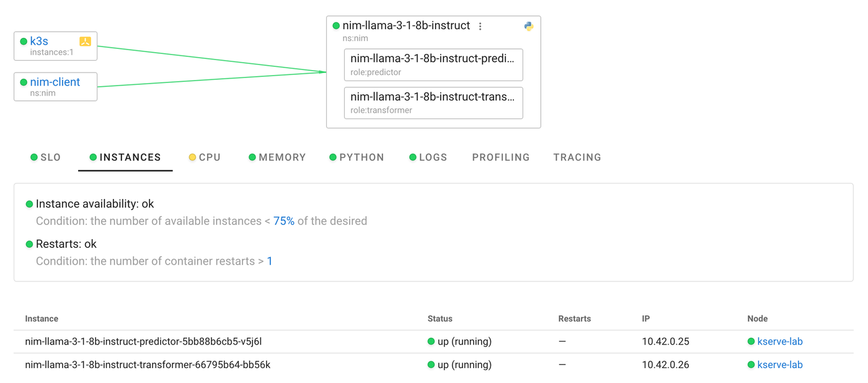Open kserve-lab node in predictor row

pyautogui.click(x=780, y=341)
